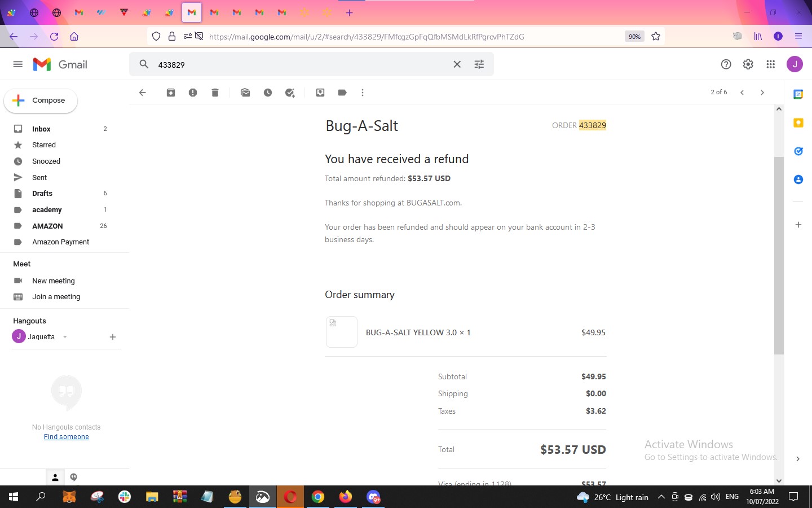Viewport: 812px width, 508px height.
Task: Click the product image placeholder thumbnail
Action: tap(342, 332)
